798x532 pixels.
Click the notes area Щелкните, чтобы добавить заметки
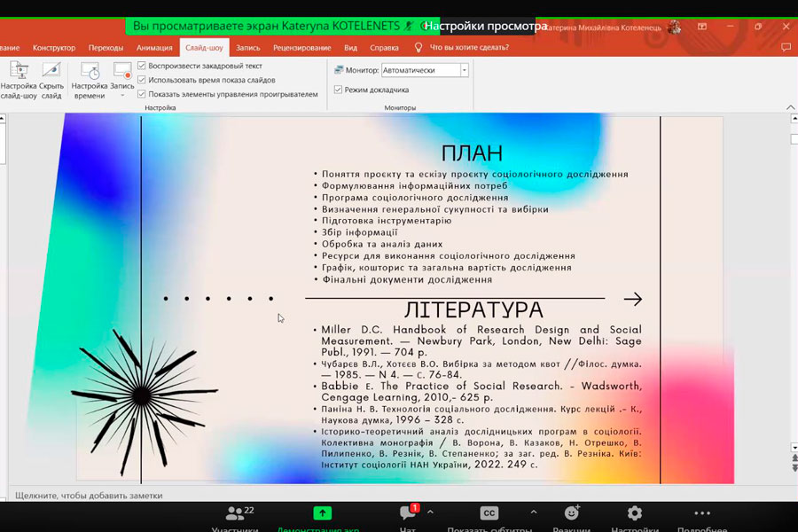click(x=89, y=496)
